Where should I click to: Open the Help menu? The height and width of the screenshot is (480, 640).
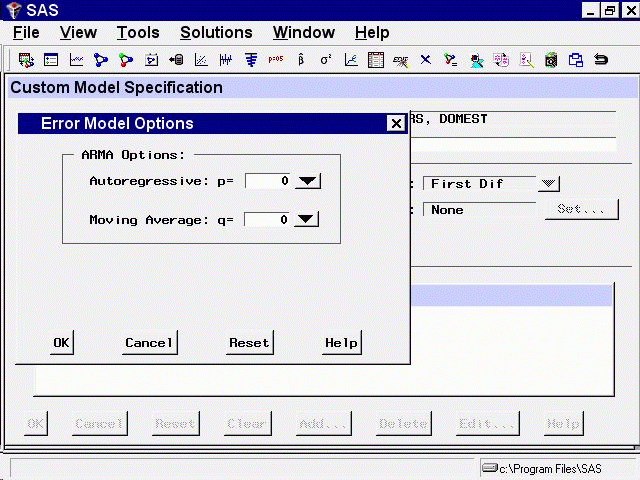click(372, 33)
